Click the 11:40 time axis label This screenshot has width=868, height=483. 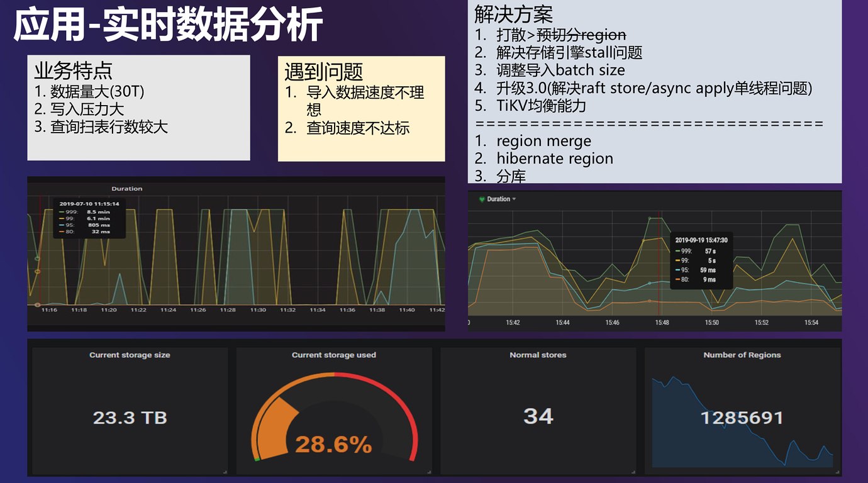407,310
